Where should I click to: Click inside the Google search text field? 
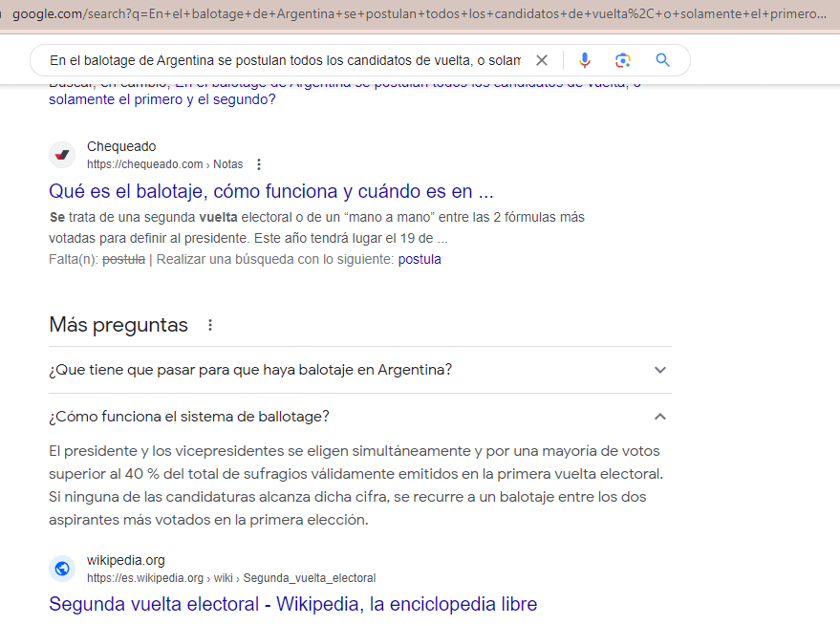click(x=285, y=60)
